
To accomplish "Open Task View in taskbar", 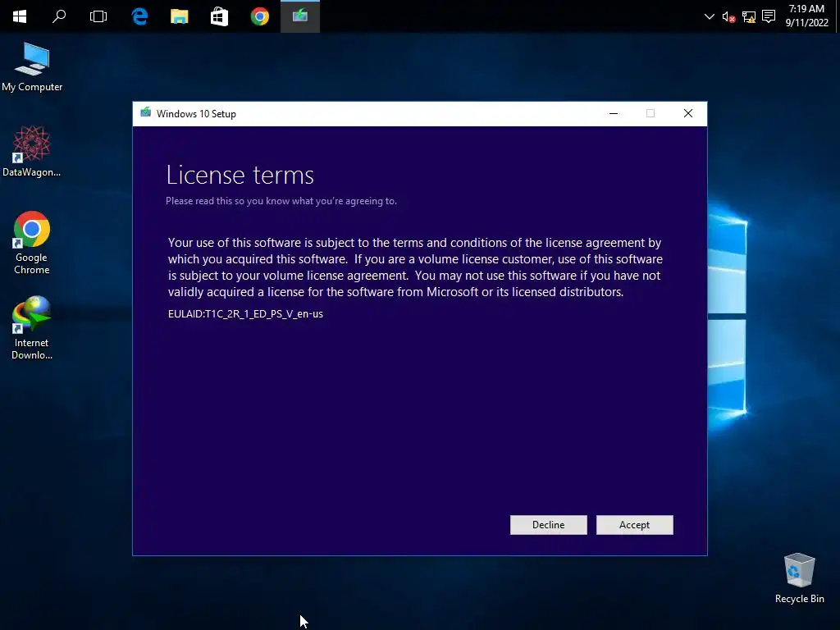I will pyautogui.click(x=98, y=16).
